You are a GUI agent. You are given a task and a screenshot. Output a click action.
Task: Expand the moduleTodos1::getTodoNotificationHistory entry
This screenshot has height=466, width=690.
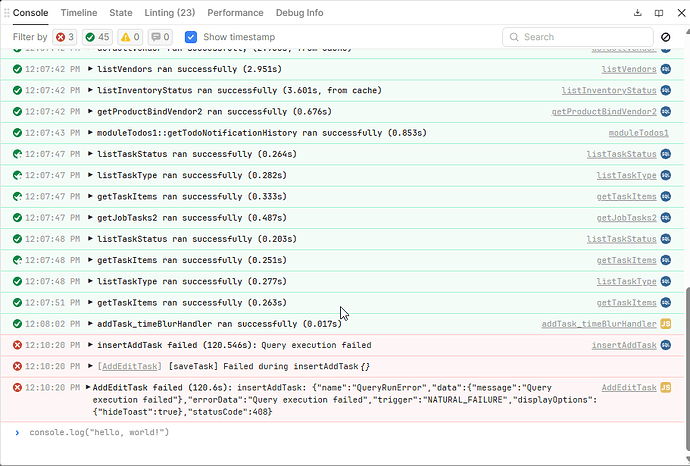coord(90,132)
